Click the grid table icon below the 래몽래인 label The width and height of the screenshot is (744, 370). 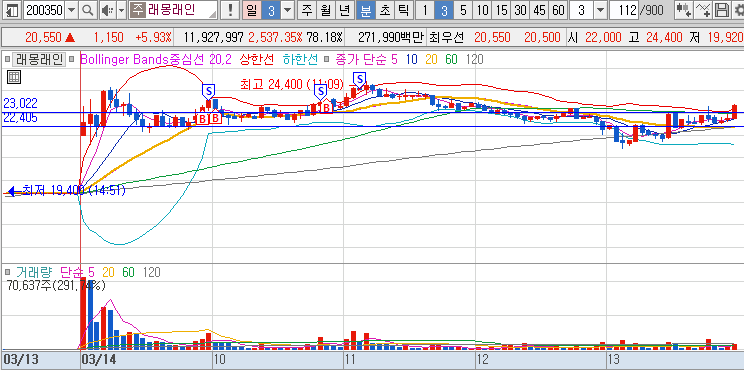click(x=14, y=77)
